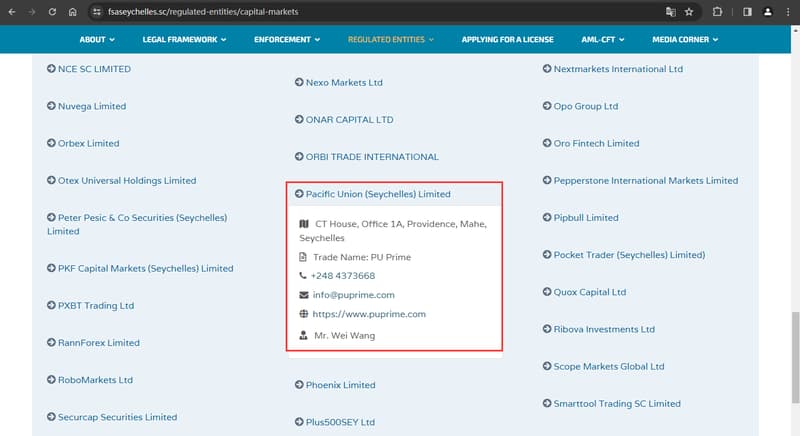Expand the Opo Group Ltd entry
The width and height of the screenshot is (800, 436).
pyautogui.click(x=580, y=106)
